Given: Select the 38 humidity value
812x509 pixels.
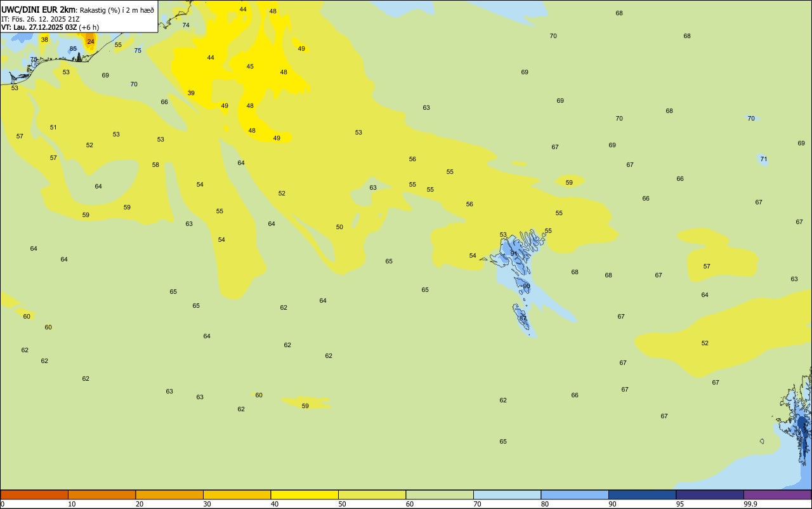Looking at the screenshot, I should (x=44, y=39).
